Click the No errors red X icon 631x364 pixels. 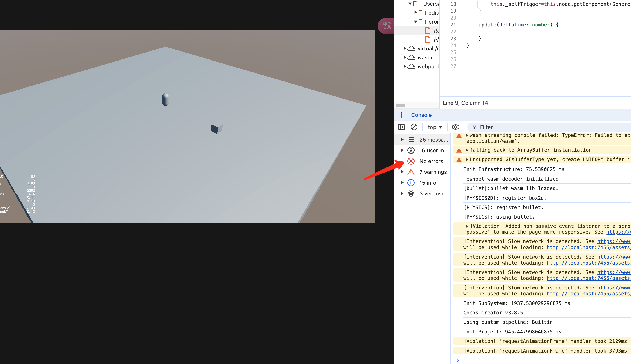pyautogui.click(x=411, y=161)
